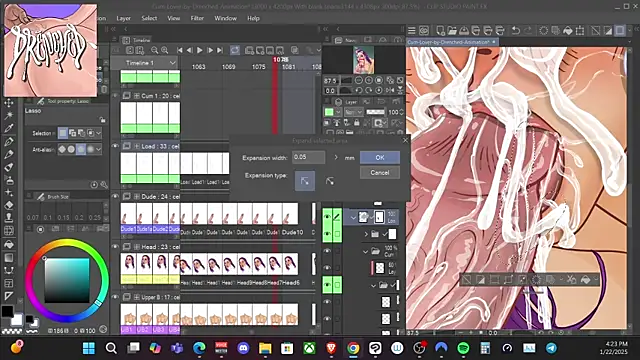This screenshot has height=360, width=640.
Task: Select the Eraser tool
Action: coord(9,205)
